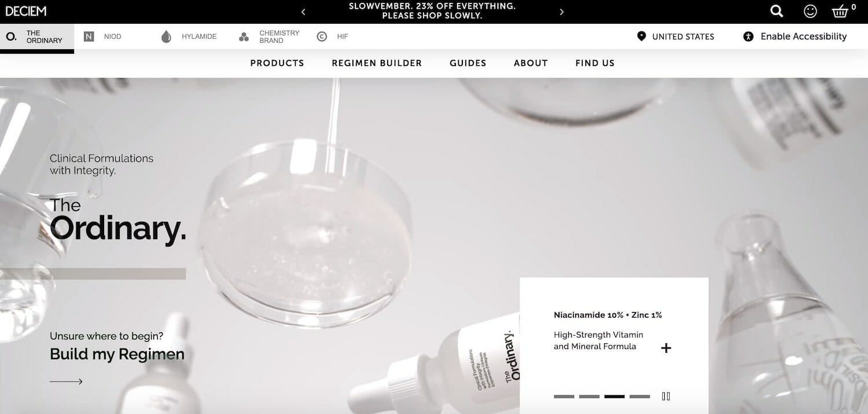This screenshot has width=868, height=414.
Task: Open the Find Us page
Action: [x=595, y=63]
